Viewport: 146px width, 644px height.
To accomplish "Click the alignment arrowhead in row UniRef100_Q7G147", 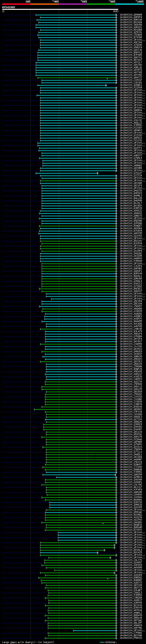I will click(x=98, y=173).
